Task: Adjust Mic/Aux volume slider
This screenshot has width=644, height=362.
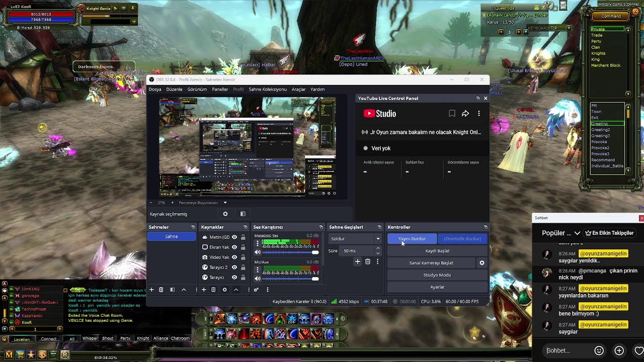Action: 291,279
